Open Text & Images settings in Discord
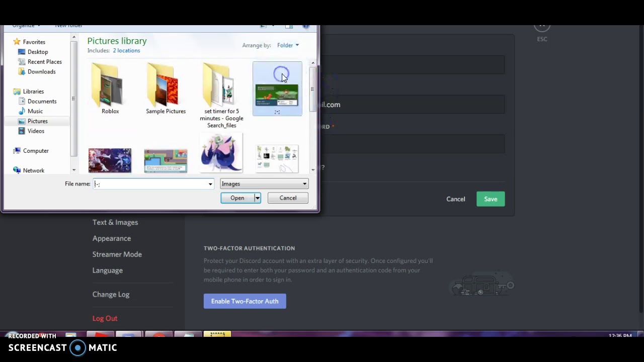The width and height of the screenshot is (644, 362). point(115,222)
